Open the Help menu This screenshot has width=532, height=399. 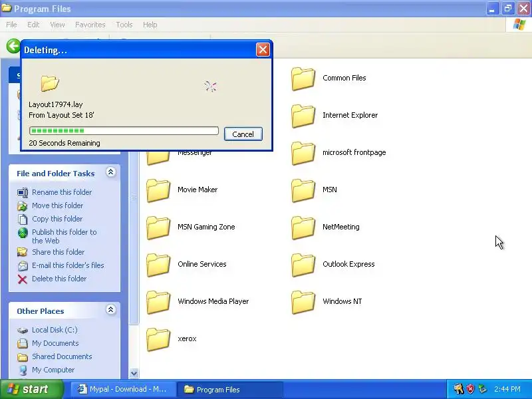coord(150,25)
